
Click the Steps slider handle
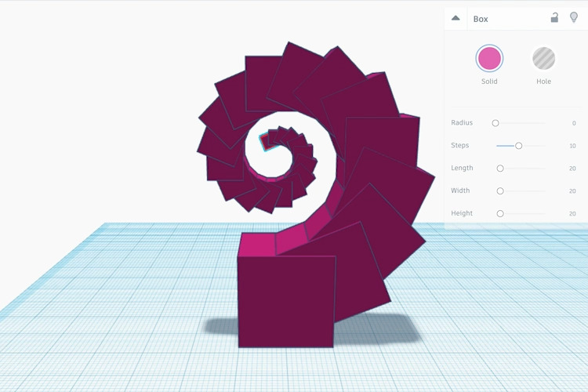pyautogui.click(x=518, y=146)
